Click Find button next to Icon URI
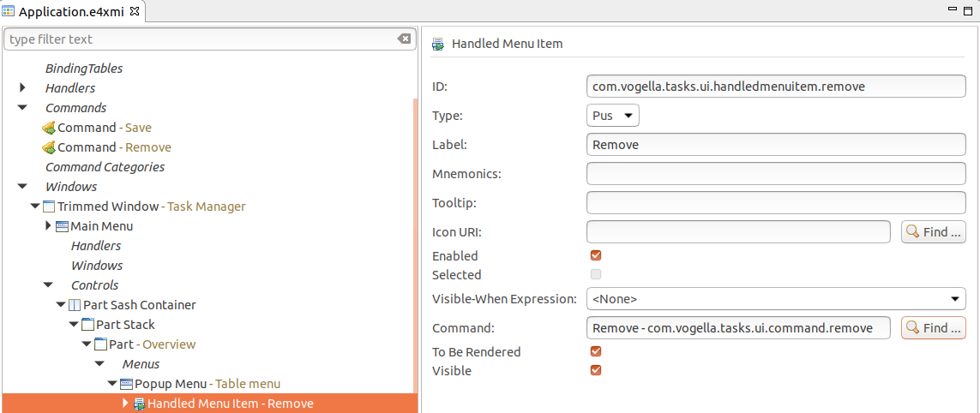Image resolution: width=980 pixels, height=413 pixels. point(933,232)
